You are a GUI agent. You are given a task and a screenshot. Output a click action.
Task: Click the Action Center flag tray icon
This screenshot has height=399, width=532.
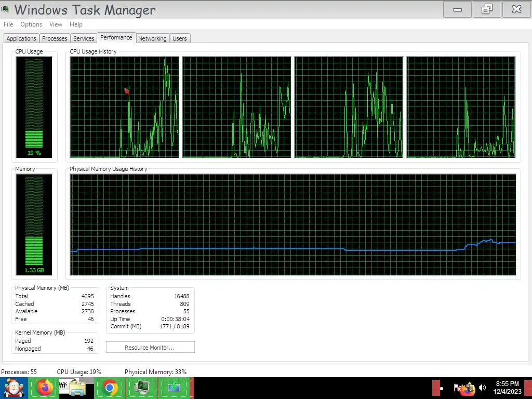(x=457, y=388)
